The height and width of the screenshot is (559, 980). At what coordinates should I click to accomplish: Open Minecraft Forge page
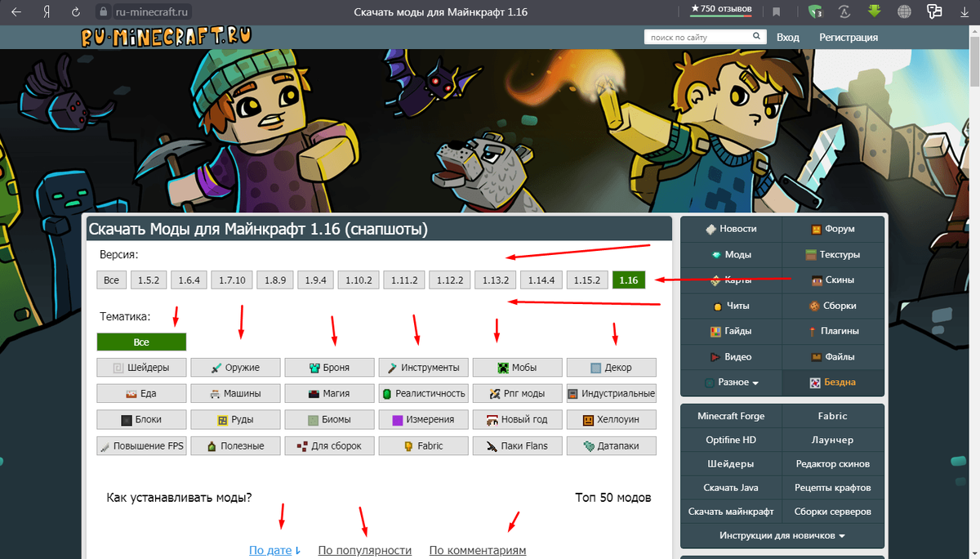731,416
